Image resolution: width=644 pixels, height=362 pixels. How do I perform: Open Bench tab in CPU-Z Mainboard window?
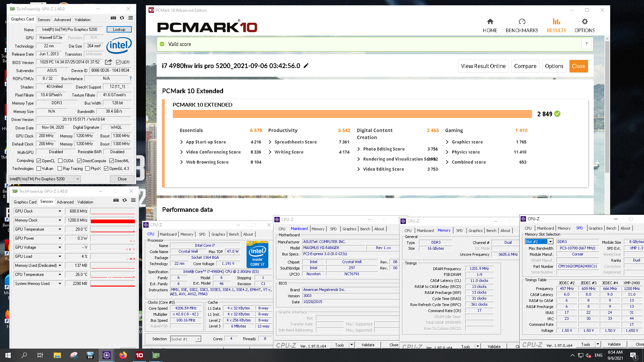pos(365,229)
